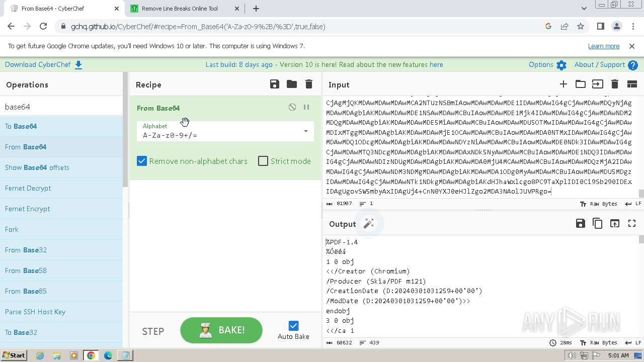Reset the pane layout
The image size is (644, 362).
tap(632, 84)
